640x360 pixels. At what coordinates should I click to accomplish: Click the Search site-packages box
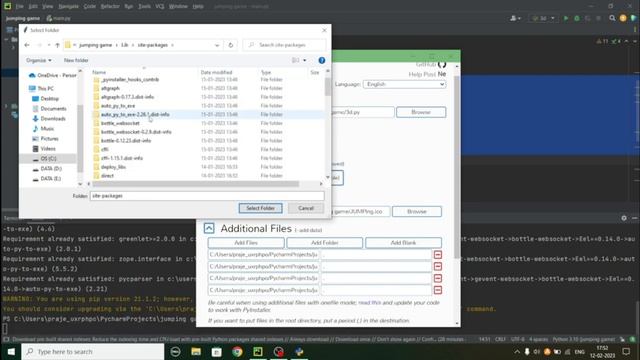284,45
